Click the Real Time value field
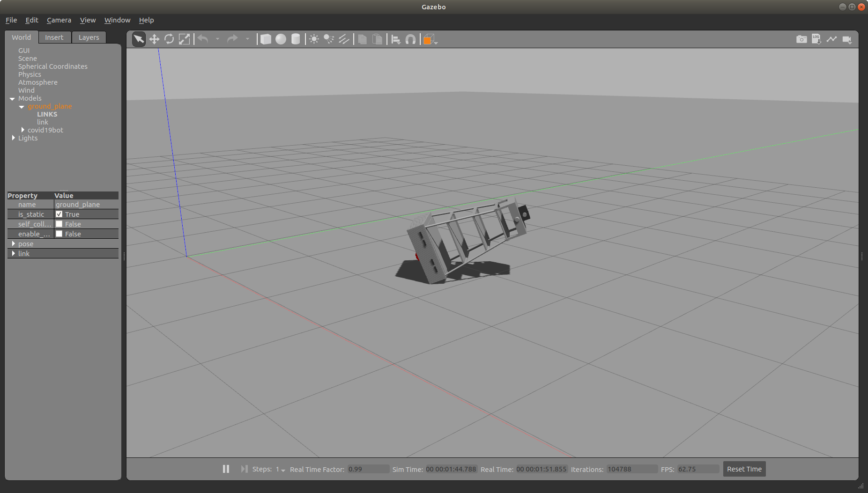 [542, 469]
